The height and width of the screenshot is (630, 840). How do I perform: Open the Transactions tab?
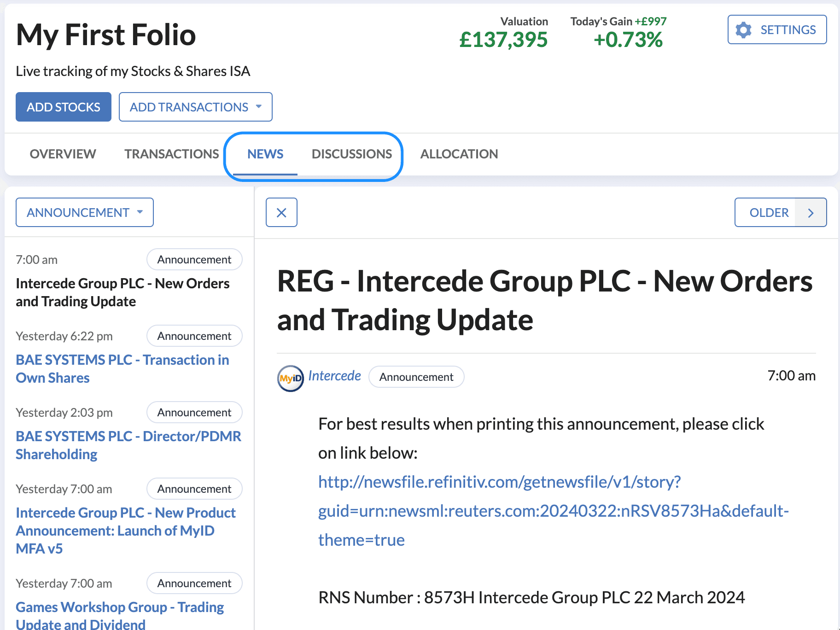(x=171, y=154)
